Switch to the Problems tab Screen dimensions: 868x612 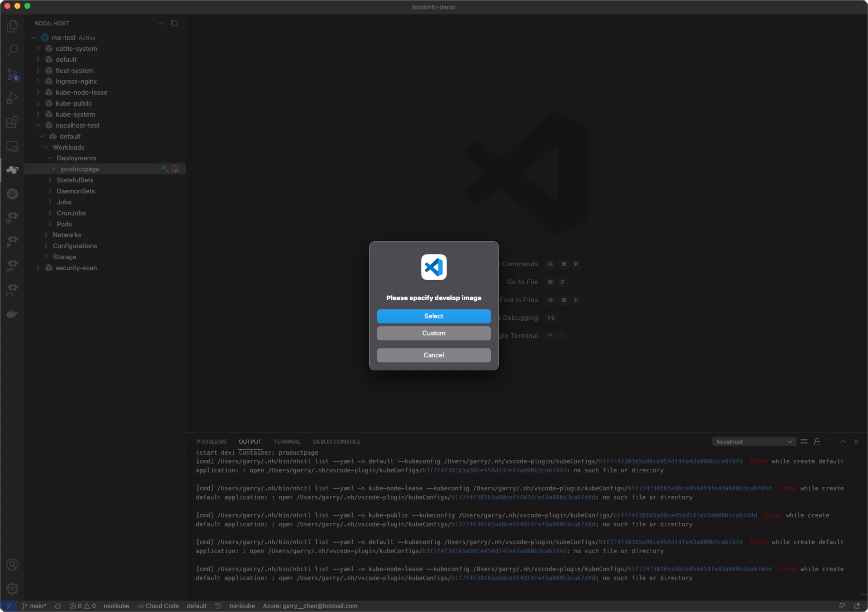[x=211, y=442]
